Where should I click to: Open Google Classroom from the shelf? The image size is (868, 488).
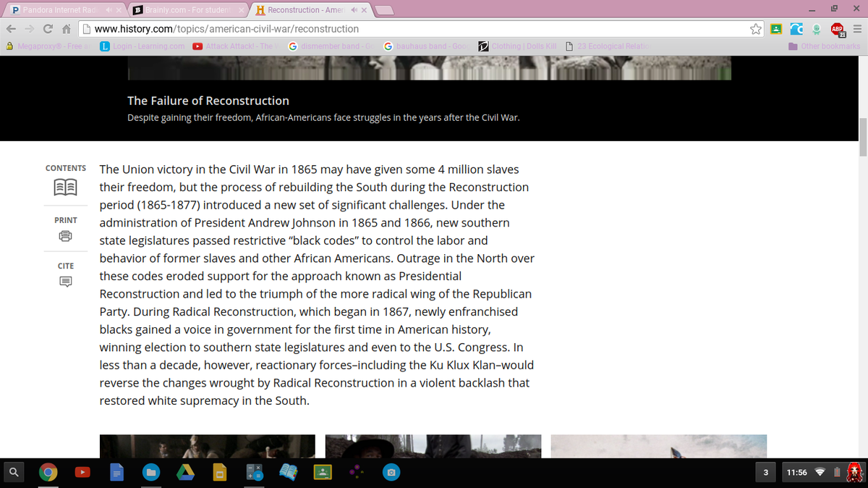click(x=323, y=472)
